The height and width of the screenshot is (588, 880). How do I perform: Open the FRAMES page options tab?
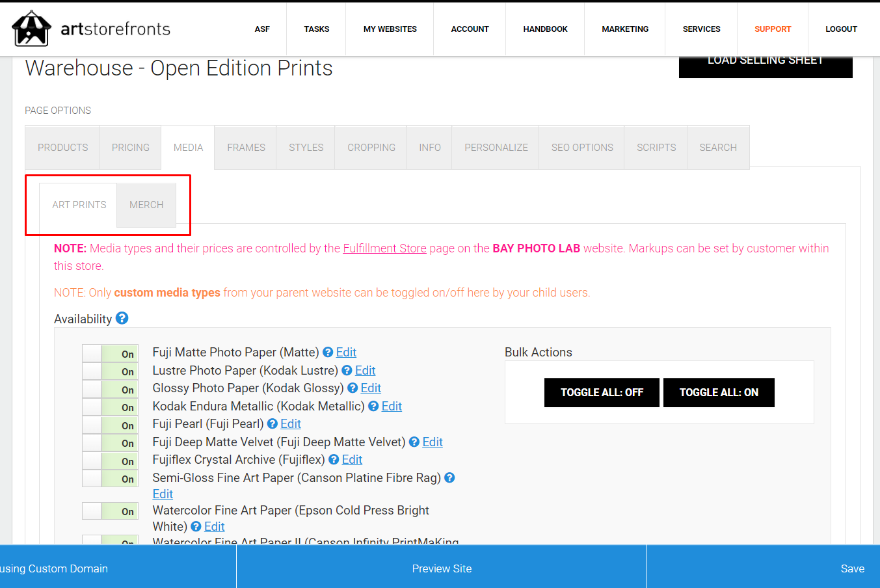[x=246, y=148]
